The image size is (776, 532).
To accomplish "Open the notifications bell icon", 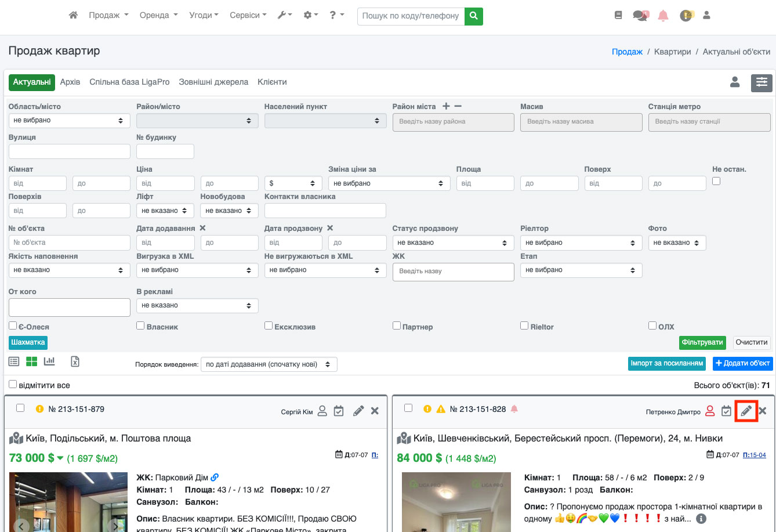I will click(663, 16).
